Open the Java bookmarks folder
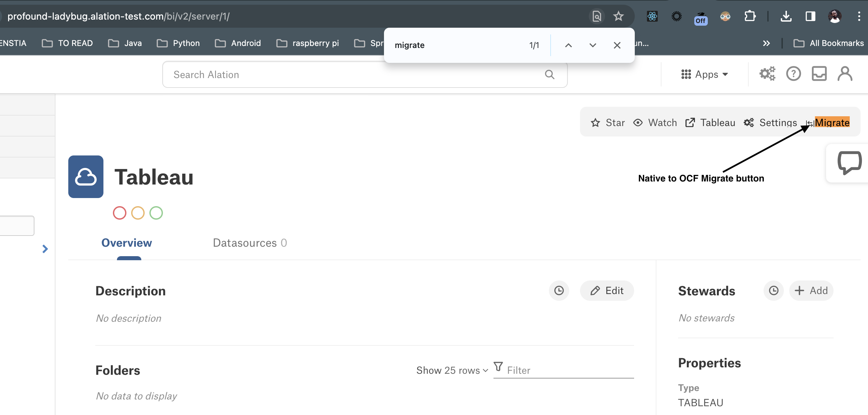Image resolution: width=868 pixels, height=415 pixels. (125, 43)
